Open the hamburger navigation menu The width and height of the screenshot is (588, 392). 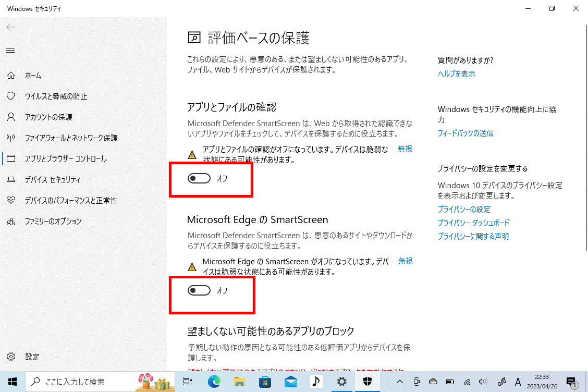click(x=10, y=50)
